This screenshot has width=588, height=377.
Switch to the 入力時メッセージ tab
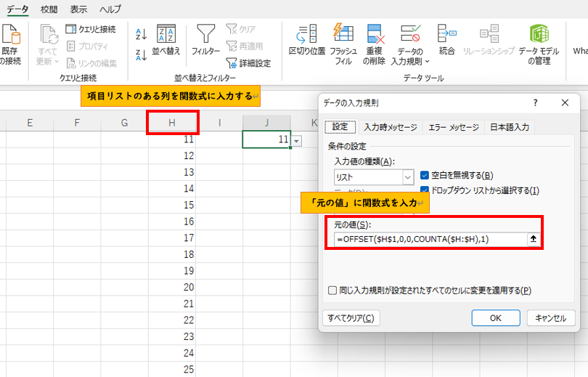click(x=391, y=127)
